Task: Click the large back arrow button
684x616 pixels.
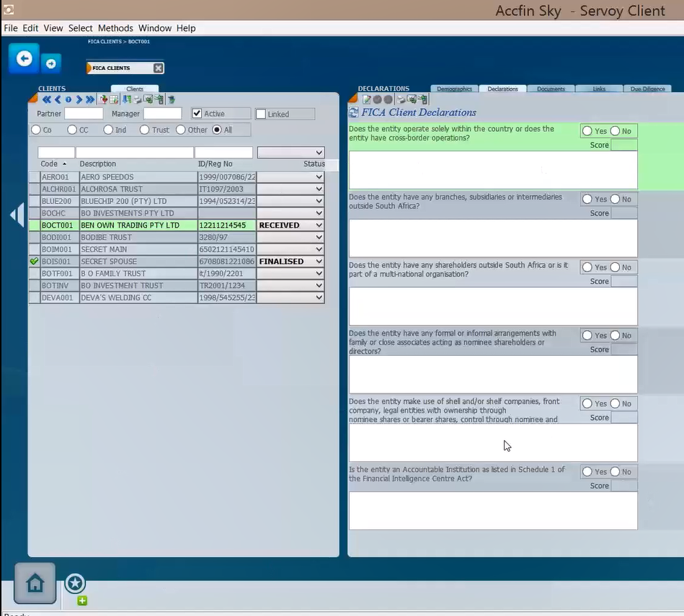Action: click(24, 58)
